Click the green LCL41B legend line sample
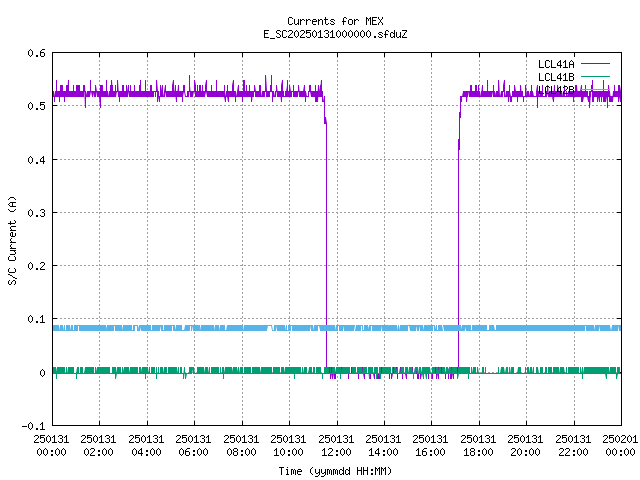The height and width of the screenshot is (480, 640). click(595, 76)
